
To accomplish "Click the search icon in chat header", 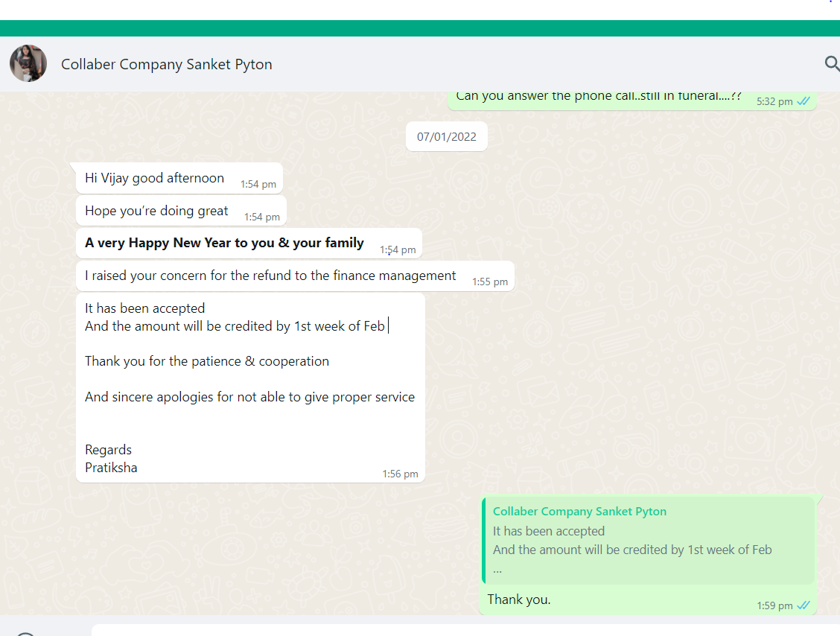I will 831,64.
